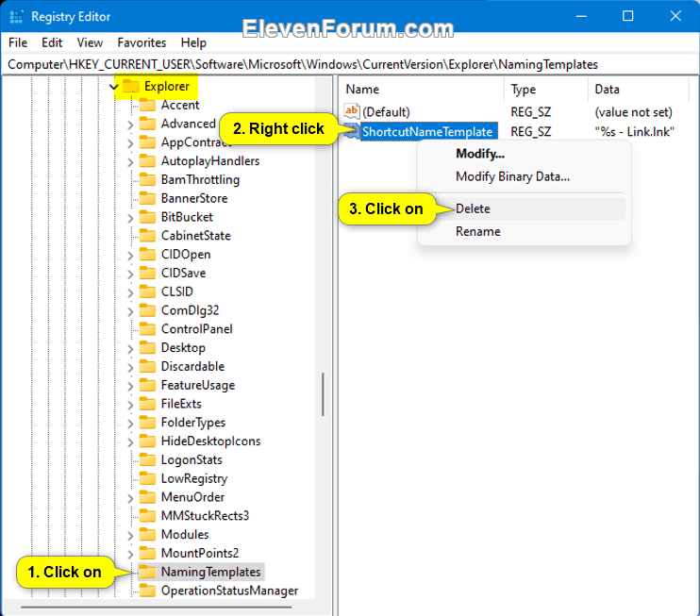The width and height of the screenshot is (700, 616).
Task: Choose Delete from context menu
Action: (x=524, y=208)
